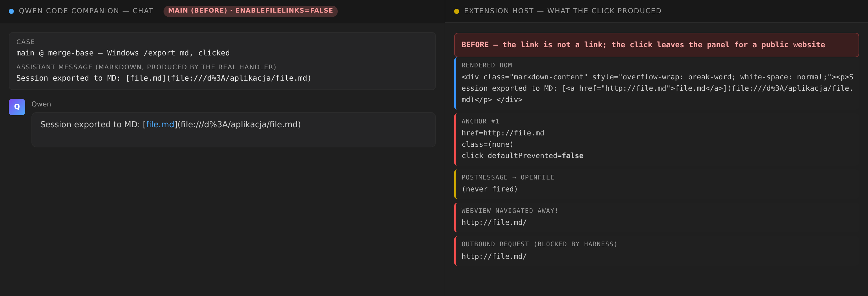
Task: Click the 'RENDERED DOM' heading
Action: coord(487,65)
